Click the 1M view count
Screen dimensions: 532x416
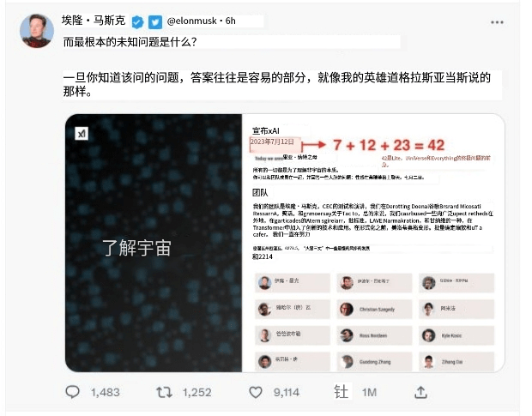coord(369,392)
